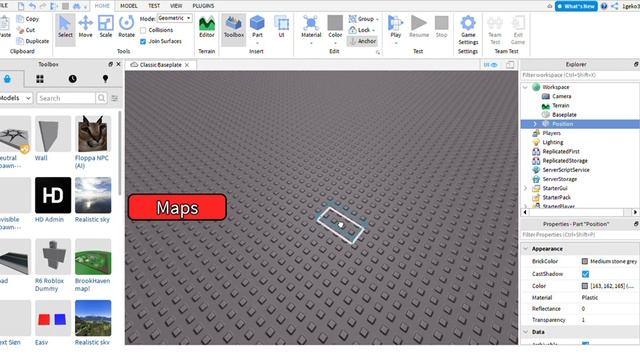Viewport: 640px width, 360px height.
Task: Cut the selection
Action: click(x=26, y=30)
